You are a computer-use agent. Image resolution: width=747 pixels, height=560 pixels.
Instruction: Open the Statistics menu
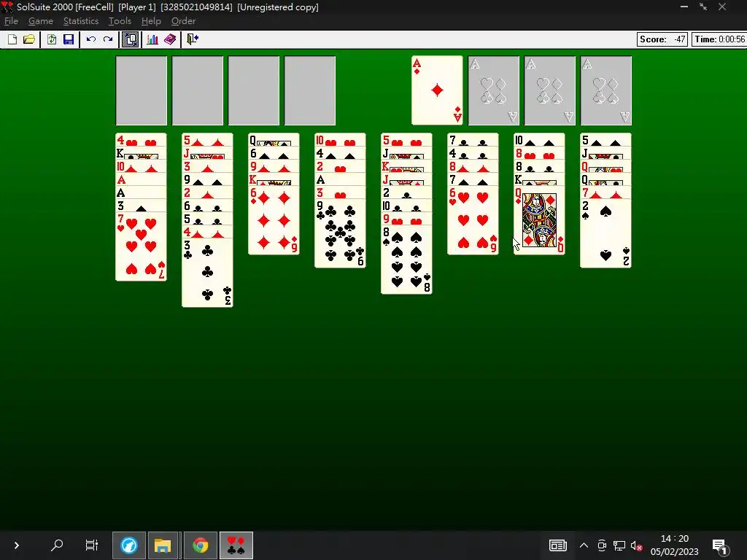pos(81,21)
